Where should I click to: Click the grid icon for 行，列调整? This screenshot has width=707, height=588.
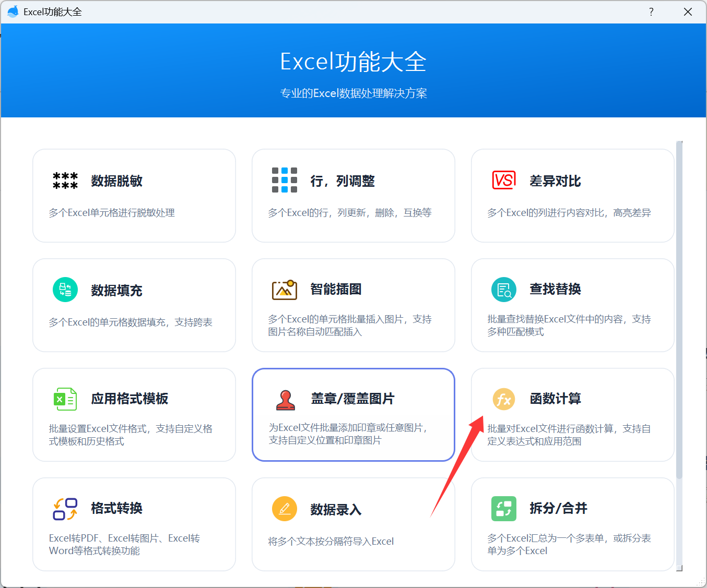click(x=285, y=180)
